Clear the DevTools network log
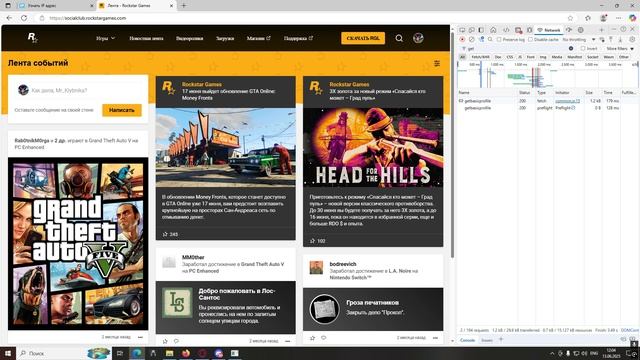 click(471, 40)
